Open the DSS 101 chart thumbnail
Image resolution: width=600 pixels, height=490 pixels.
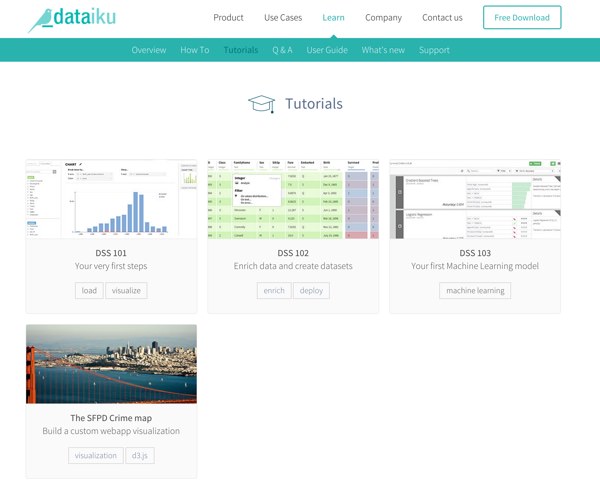point(111,199)
